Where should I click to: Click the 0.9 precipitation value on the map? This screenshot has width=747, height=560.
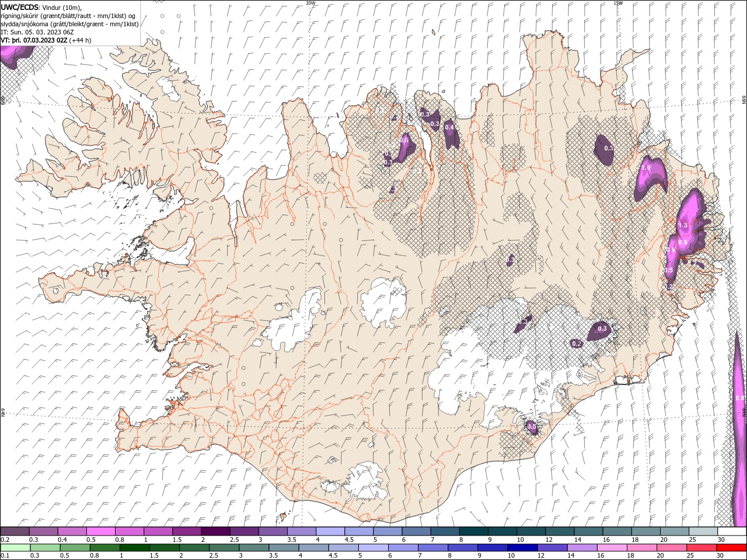[x=671, y=250]
